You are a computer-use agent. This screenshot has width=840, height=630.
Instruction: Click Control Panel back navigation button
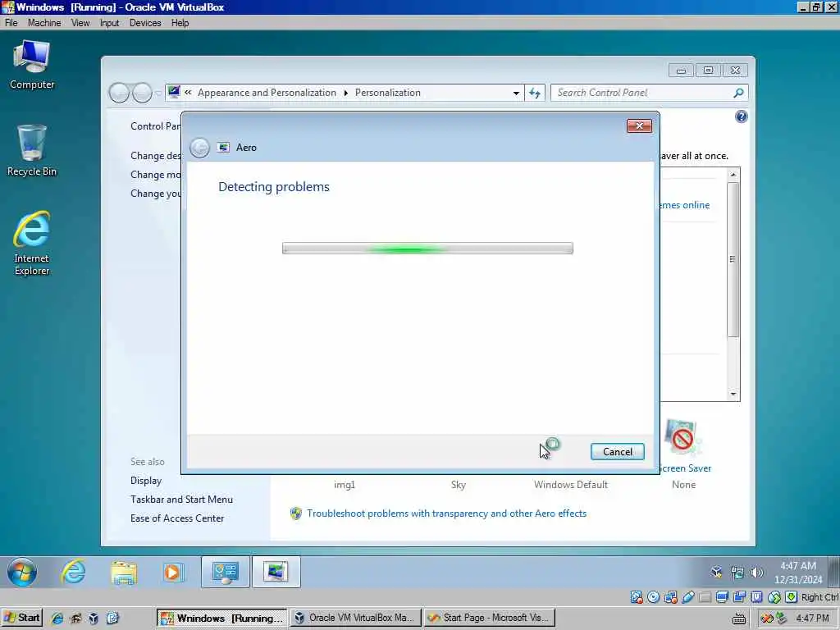(119, 93)
